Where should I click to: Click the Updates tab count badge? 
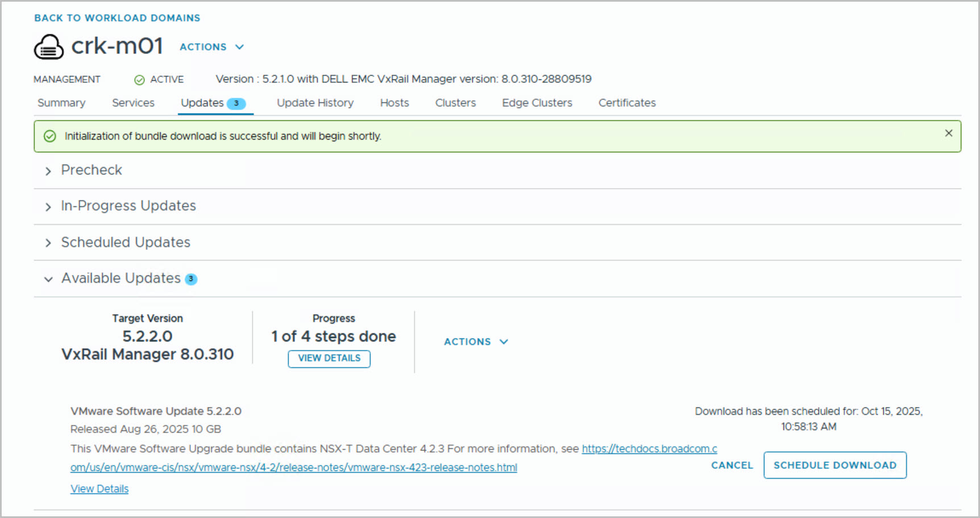(x=236, y=103)
